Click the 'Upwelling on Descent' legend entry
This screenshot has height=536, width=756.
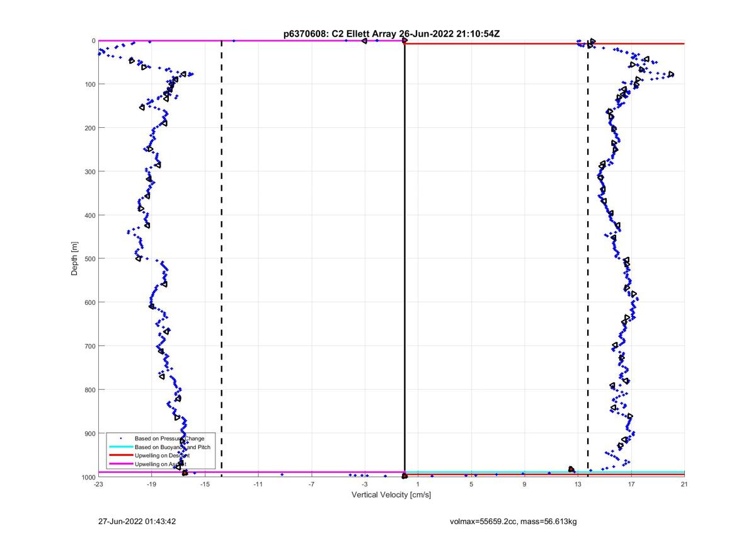point(163,455)
